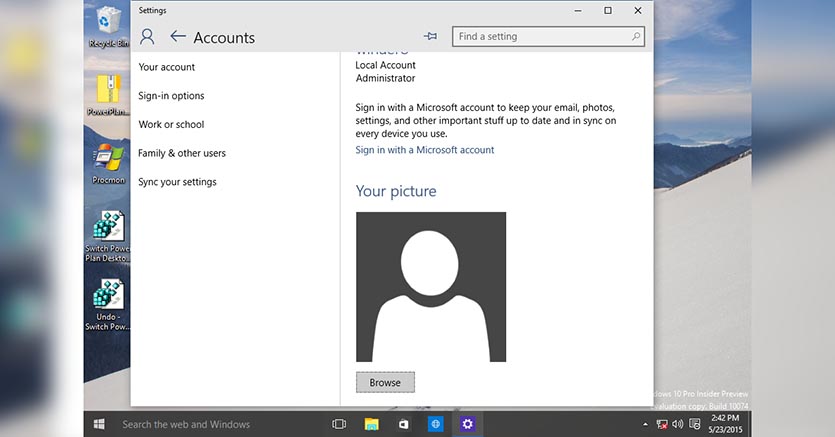Click the user profile icon in Settings header

pyautogui.click(x=148, y=37)
